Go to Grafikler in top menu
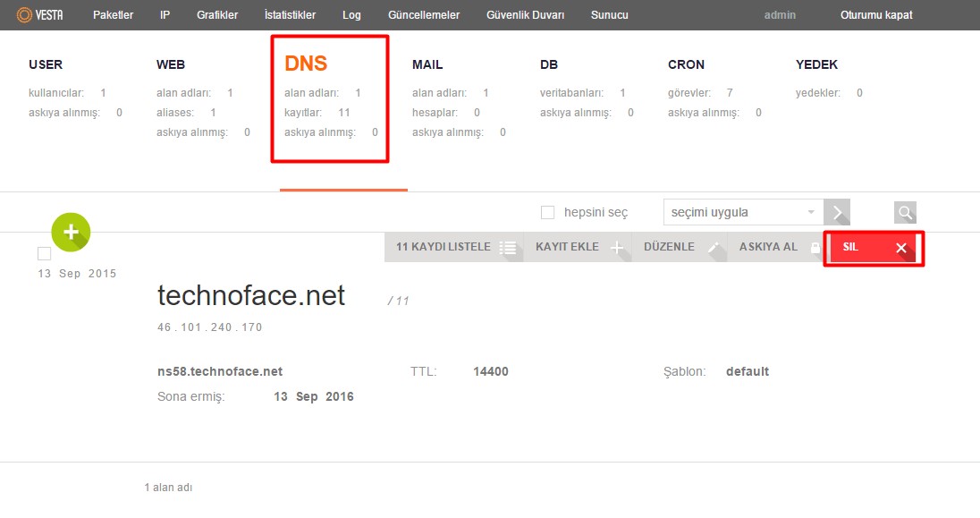The width and height of the screenshot is (980, 518). [x=217, y=15]
